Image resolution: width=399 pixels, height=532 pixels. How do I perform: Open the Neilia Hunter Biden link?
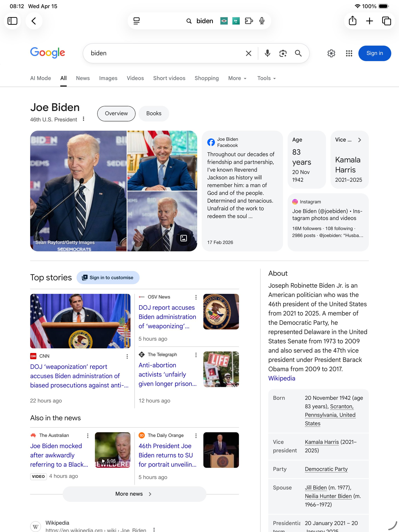[x=328, y=496]
